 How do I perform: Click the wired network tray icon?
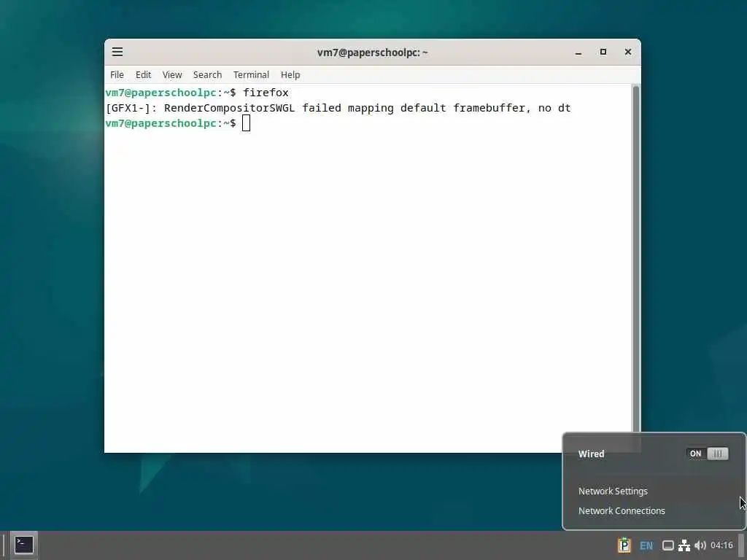tap(684, 545)
